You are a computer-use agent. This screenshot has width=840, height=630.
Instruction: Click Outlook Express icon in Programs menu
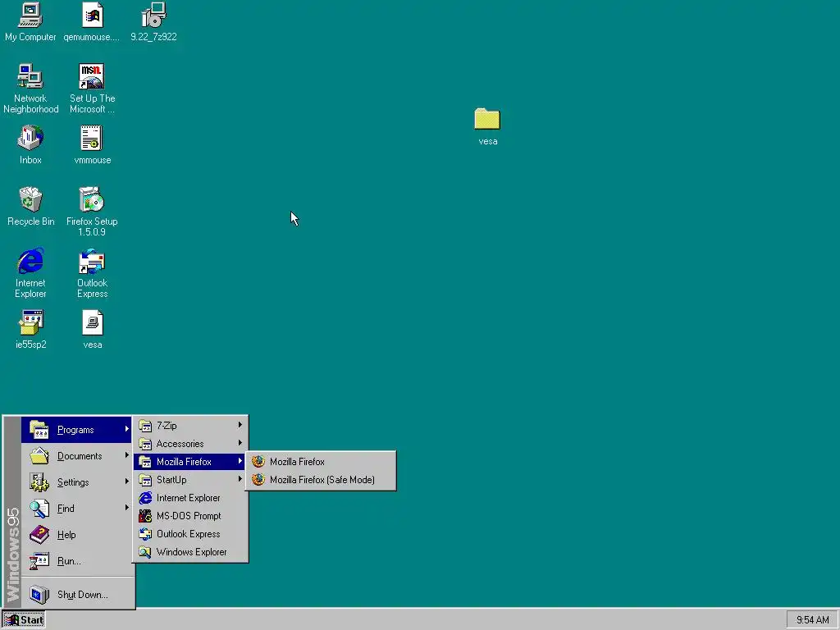pyautogui.click(x=145, y=533)
